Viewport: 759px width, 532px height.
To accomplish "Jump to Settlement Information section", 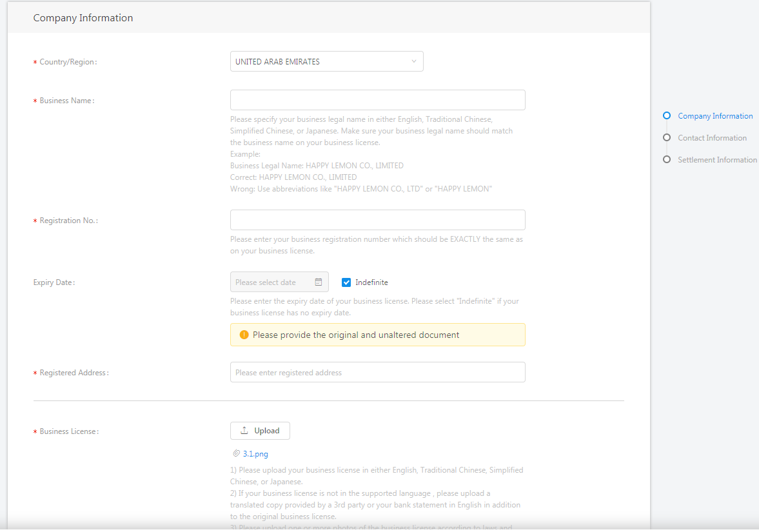I will (717, 160).
